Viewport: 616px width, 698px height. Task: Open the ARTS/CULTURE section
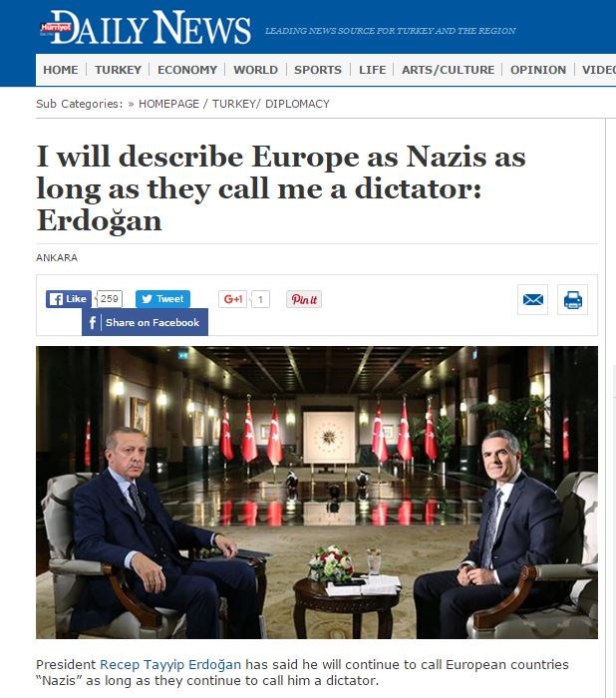[x=449, y=70]
